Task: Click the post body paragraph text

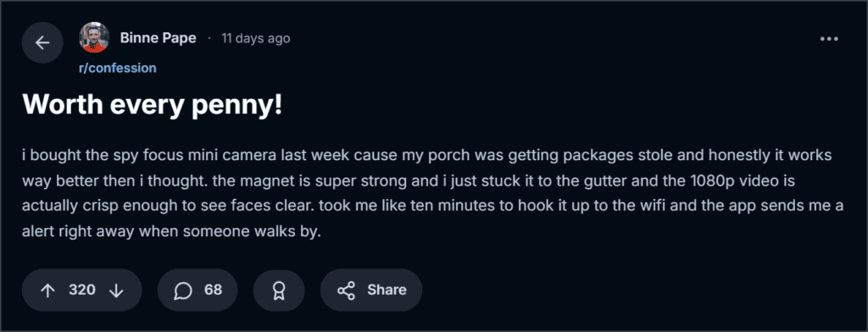Action: pyautogui.click(x=427, y=194)
